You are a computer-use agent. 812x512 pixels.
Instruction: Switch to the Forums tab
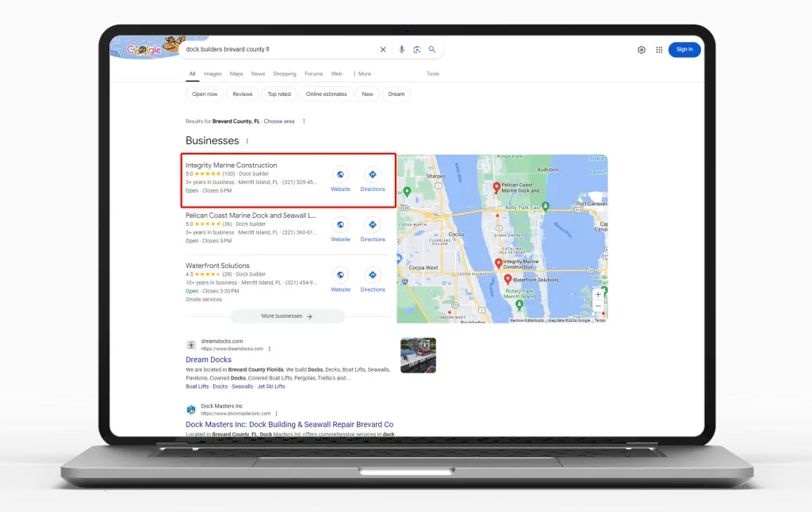pyautogui.click(x=313, y=74)
